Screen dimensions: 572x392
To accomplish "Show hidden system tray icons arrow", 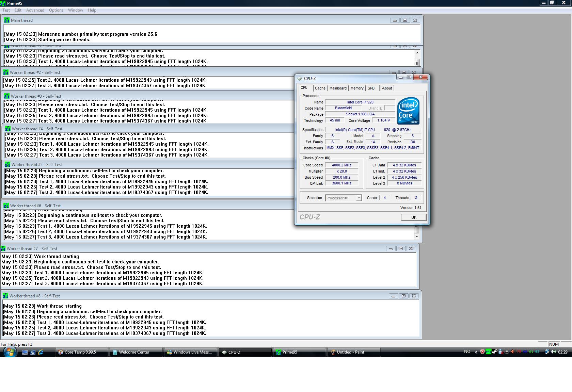I will point(476,352).
